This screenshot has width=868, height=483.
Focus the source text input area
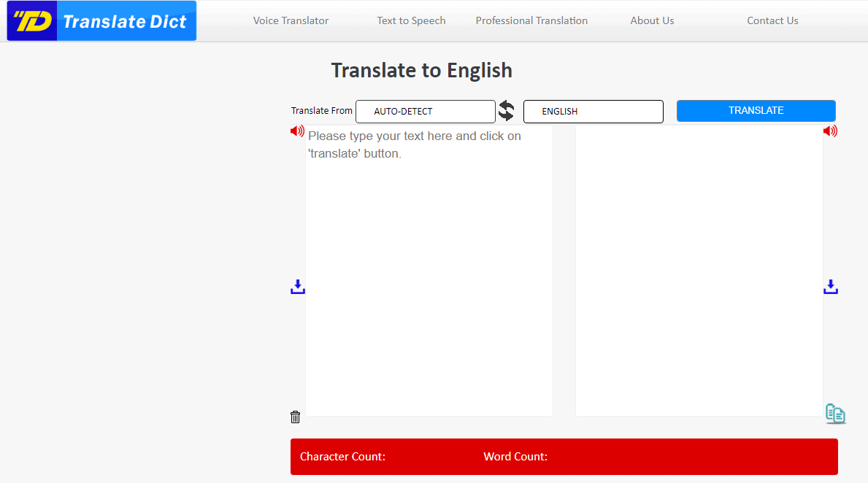(429, 270)
